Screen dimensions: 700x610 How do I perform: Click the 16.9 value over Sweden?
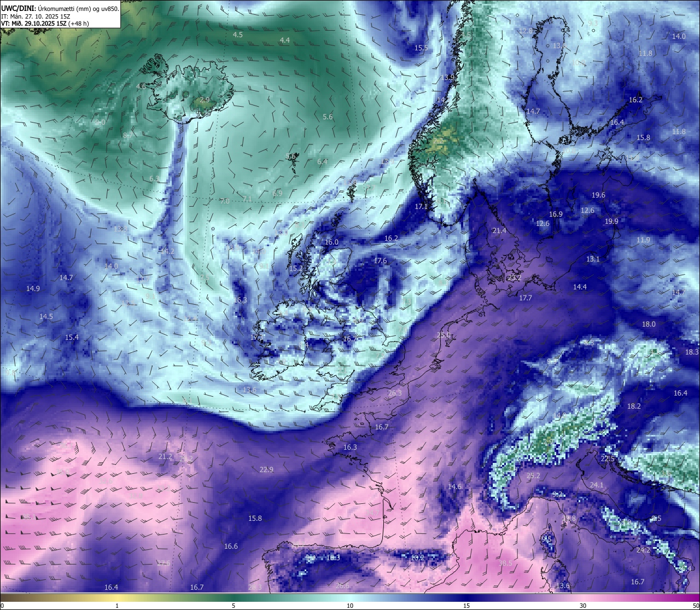click(556, 214)
